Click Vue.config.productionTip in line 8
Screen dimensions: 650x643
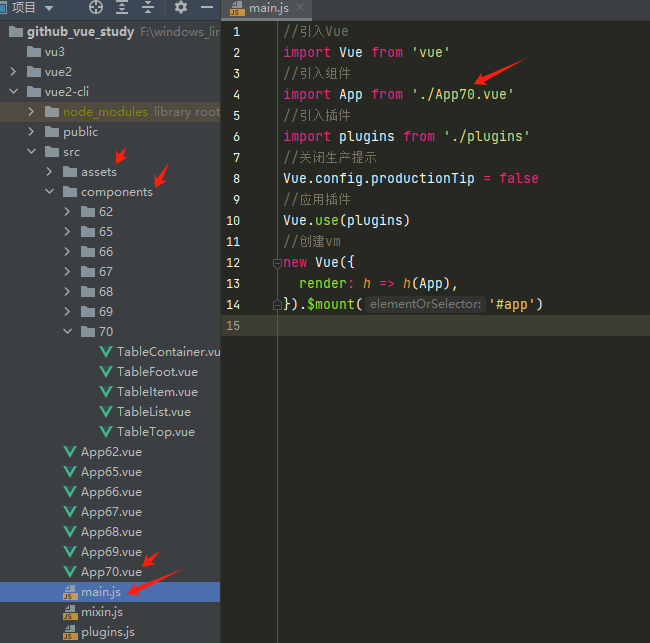pos(378,178)
